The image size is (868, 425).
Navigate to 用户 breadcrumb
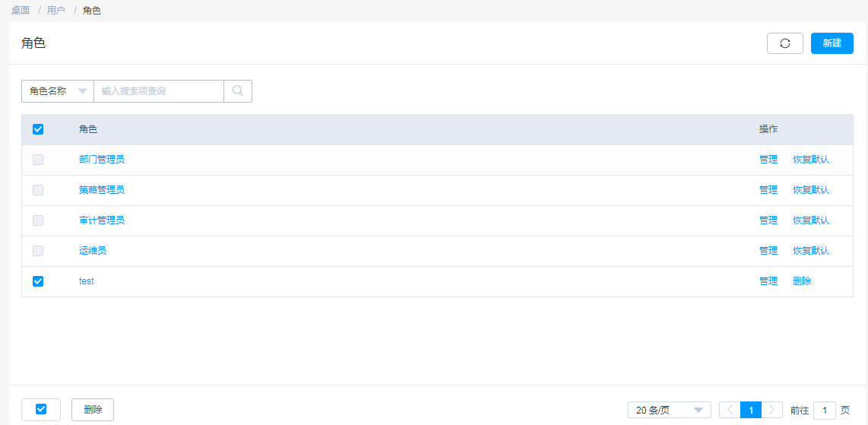(x=56, y=11)
